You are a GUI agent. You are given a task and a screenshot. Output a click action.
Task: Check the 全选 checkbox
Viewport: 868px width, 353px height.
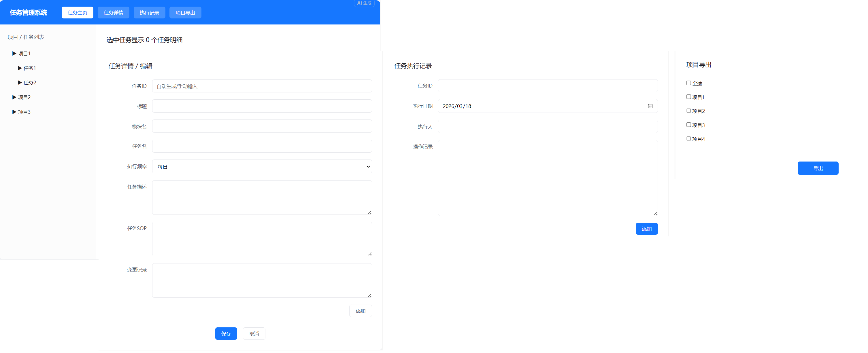[x=688, y=83]
